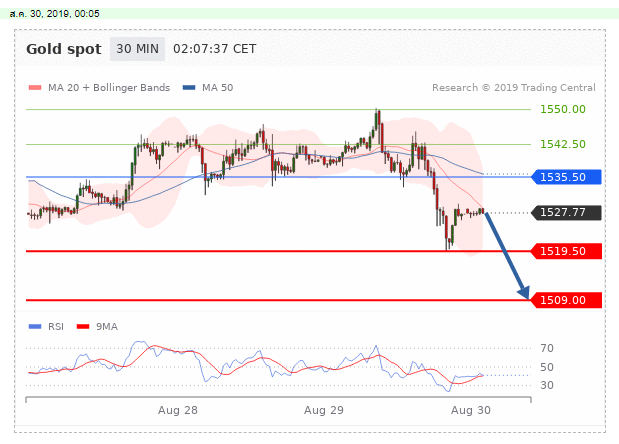Click the Aug 28 date axis label
This screenshot has height=444, width=619.
pos(178,410)
